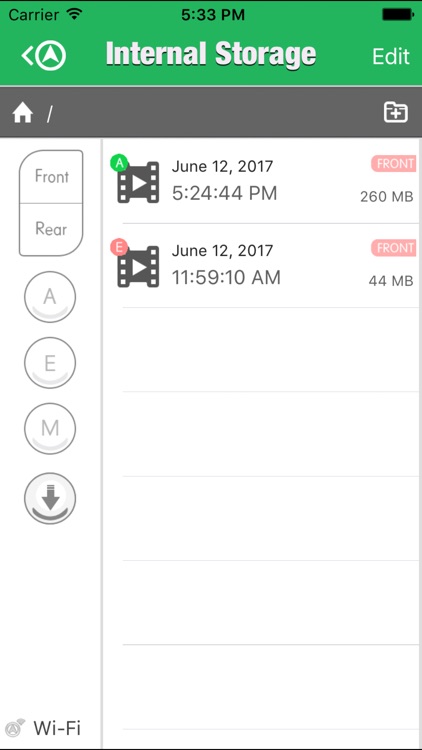The height and width of the screenshot is (750, 422).
Task: Tap the Wi-Fi connection status icon
Action: tap(17, 728)
